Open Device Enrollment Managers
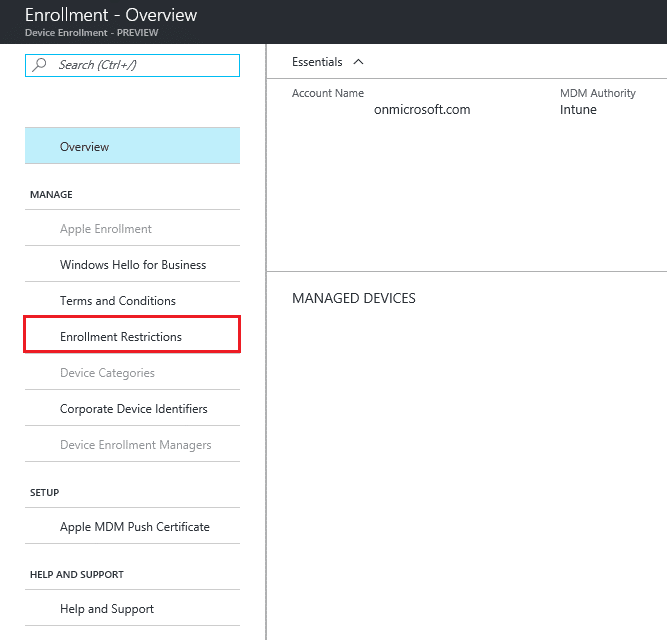Image resolution: width=667 pixels, height=640 pixels. (x=132, y=444)
